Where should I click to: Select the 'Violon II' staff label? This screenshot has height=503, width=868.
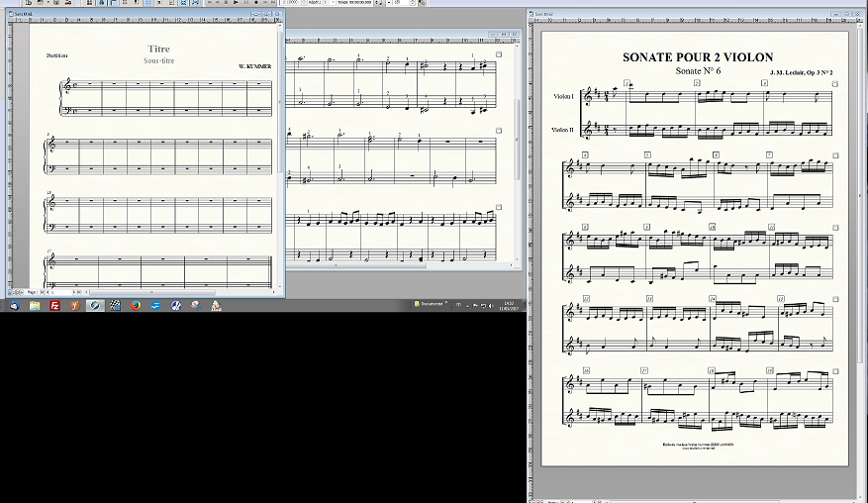pyautogui.click(x=562, y=130)
